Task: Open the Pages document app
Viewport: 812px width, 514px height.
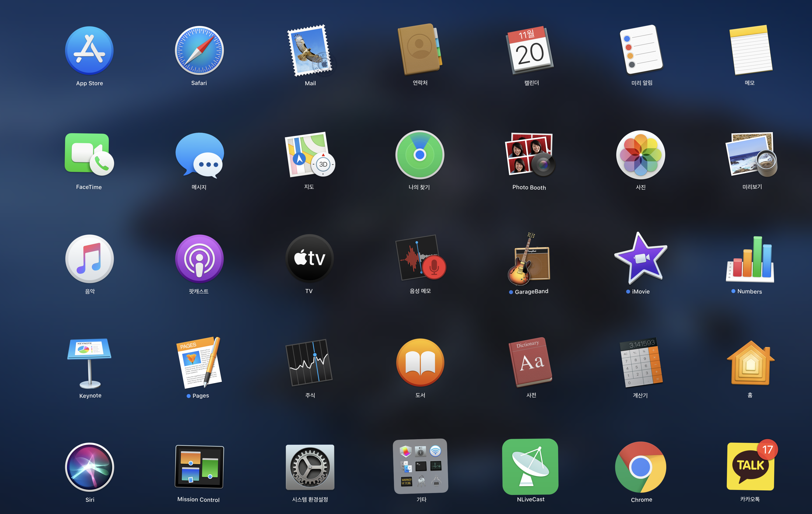Action: click(199, 363)
